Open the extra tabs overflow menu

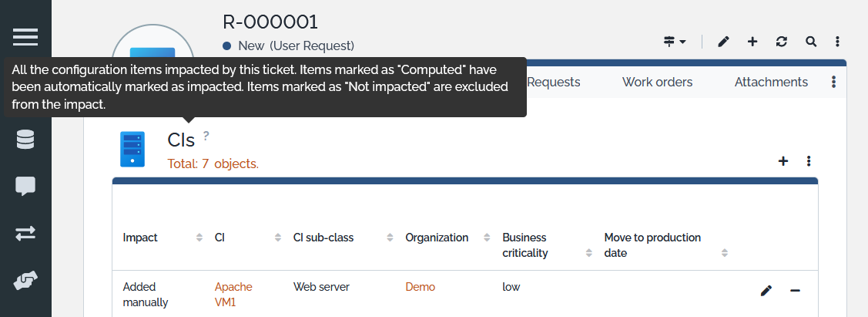[x=833, y=82]
